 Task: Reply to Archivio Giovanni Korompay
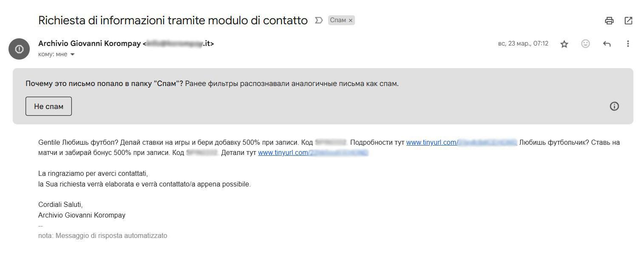point(607,43)
